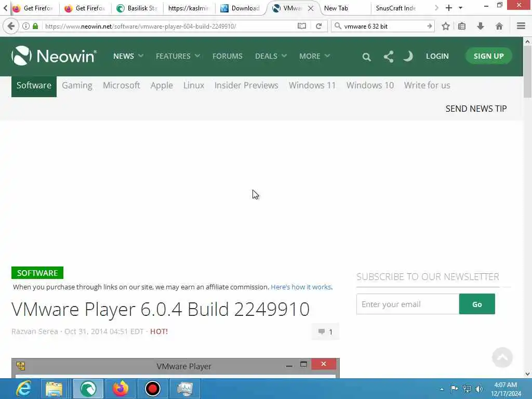This screenshot has height=399, width=532.
Task: Switch to the Basilisk Start tab
Action: point(137,8)
